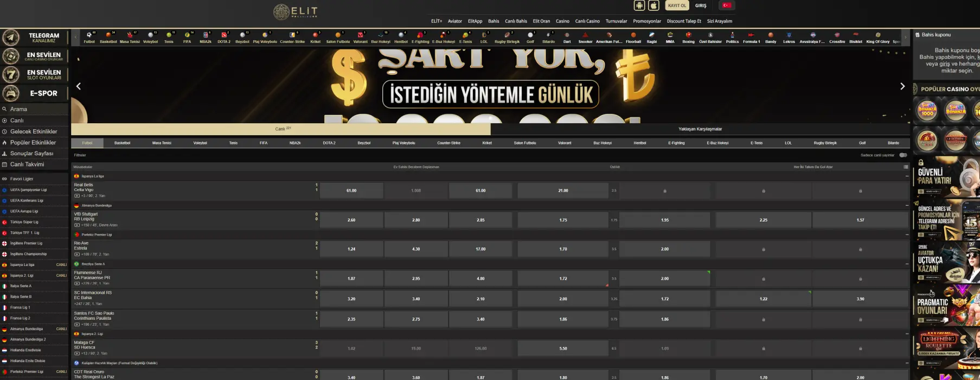Image resolution: width=980 pixels, height=380 pixels.
Task: Select the Beyzbol tab in sport filter row
Action: point(364,143)
